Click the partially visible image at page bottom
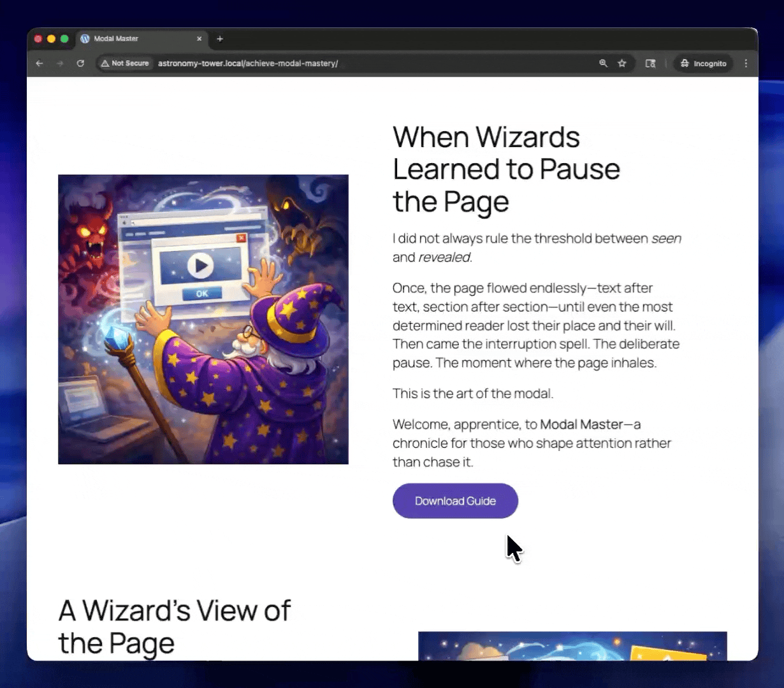Screen dimensions: 784x688 point(572,645)
